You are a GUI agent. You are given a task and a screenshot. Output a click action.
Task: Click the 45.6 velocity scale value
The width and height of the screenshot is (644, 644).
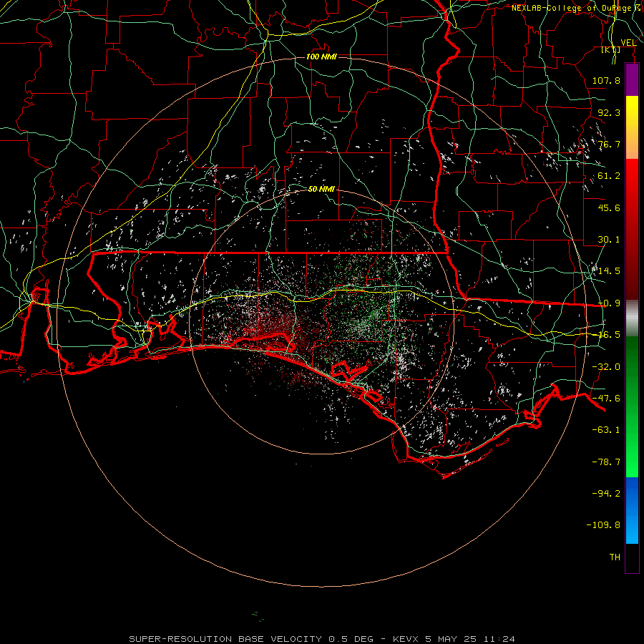click(609, 208)
